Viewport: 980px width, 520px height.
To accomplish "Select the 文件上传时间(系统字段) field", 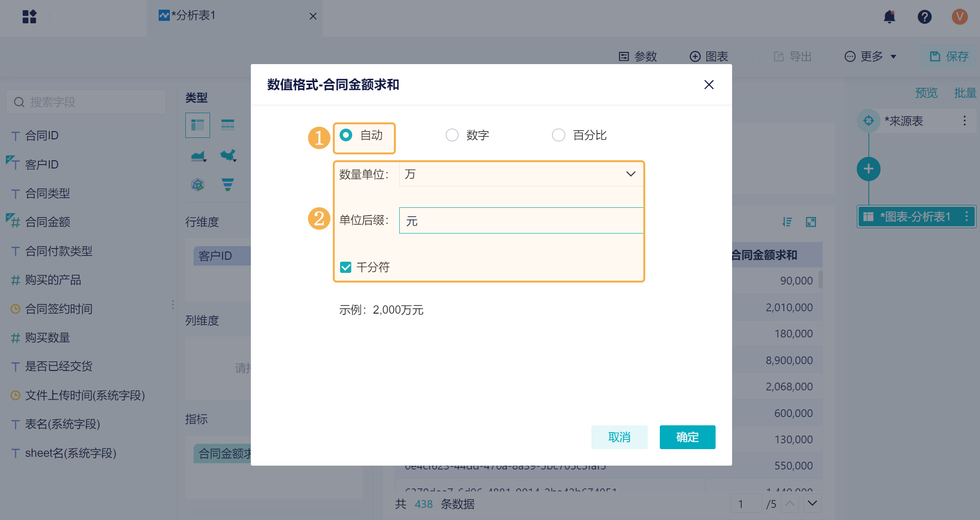I will [x=85, y=395].
